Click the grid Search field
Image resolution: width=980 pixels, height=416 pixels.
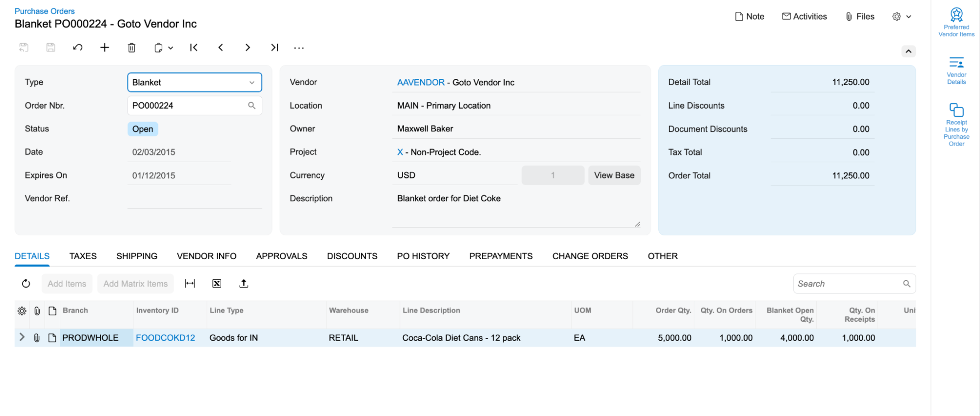(x=854, y=284)
